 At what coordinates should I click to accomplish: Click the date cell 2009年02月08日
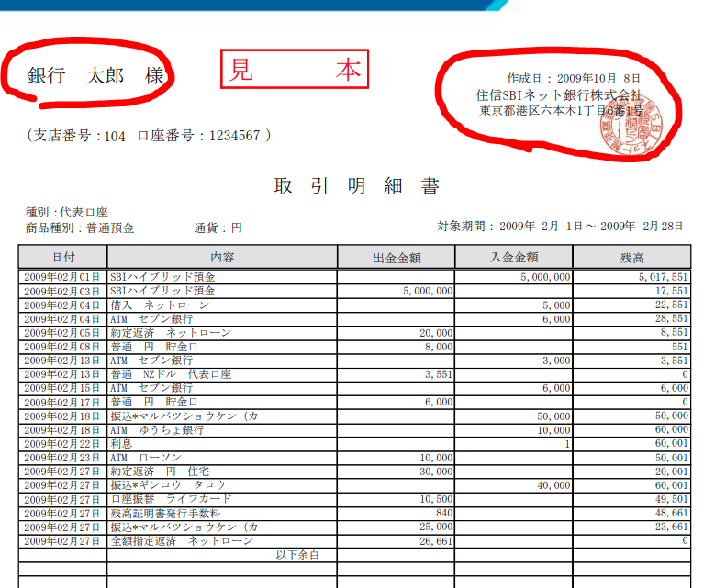pyautogui.click(x=62, y=347)
